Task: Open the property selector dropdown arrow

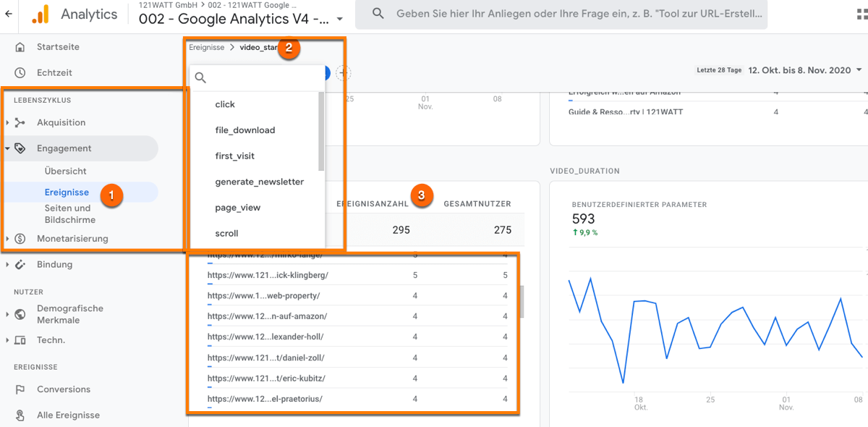Action: click(339, 20)
